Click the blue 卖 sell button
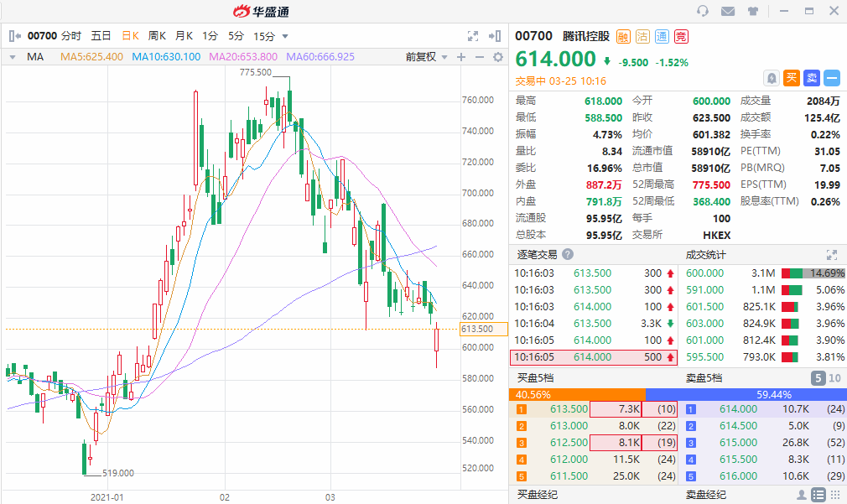The width and height of the screenshot is (847, 504). (x=812, y=78)
